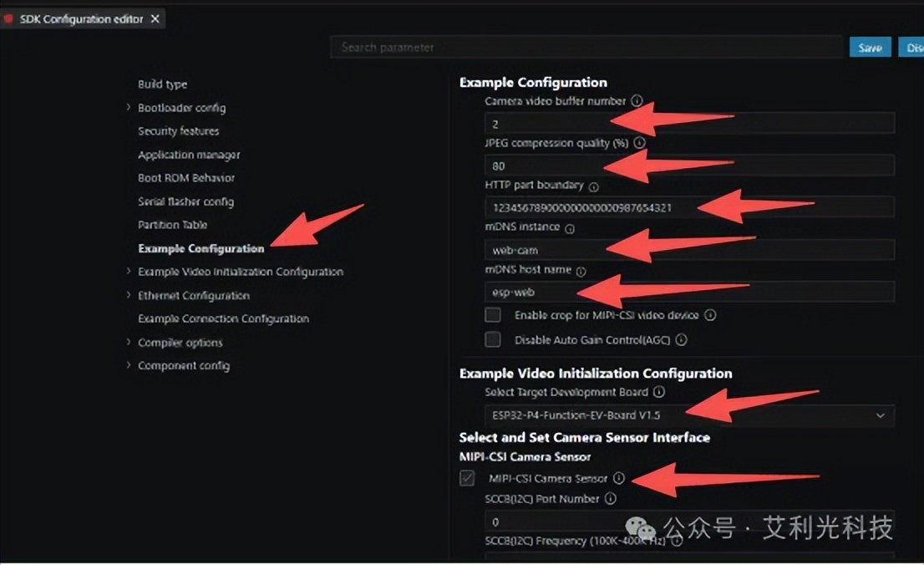
Task: Select Example Configuration in sidebar
Action: click(201, 248)
